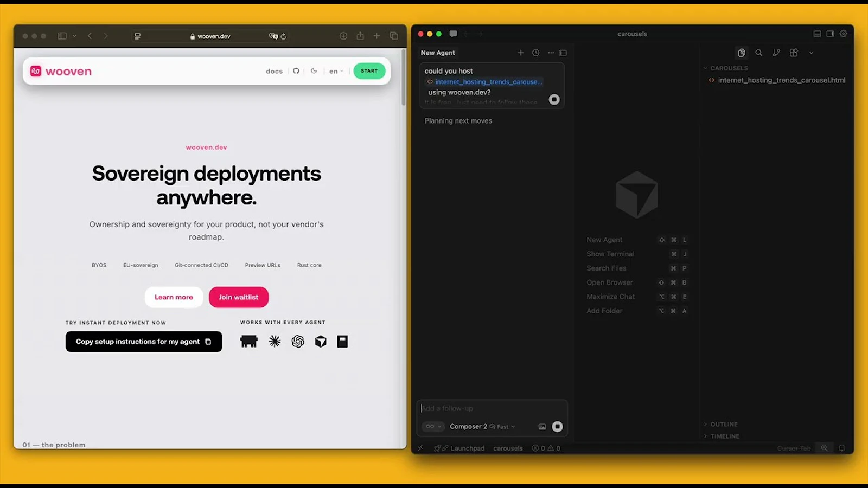This screenshot has height=488, width=868.
Task: Click the wooven logo in the site header
Action: [61, 71]
